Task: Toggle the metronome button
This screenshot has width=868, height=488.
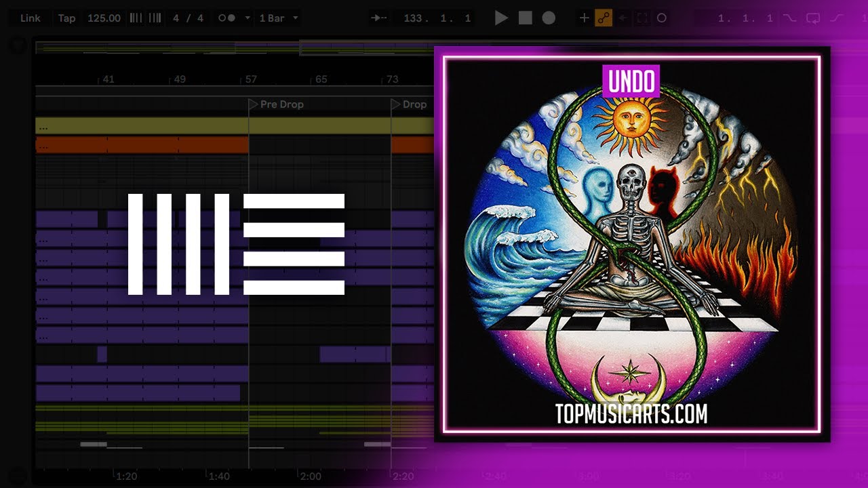Action: click(227, 18)
